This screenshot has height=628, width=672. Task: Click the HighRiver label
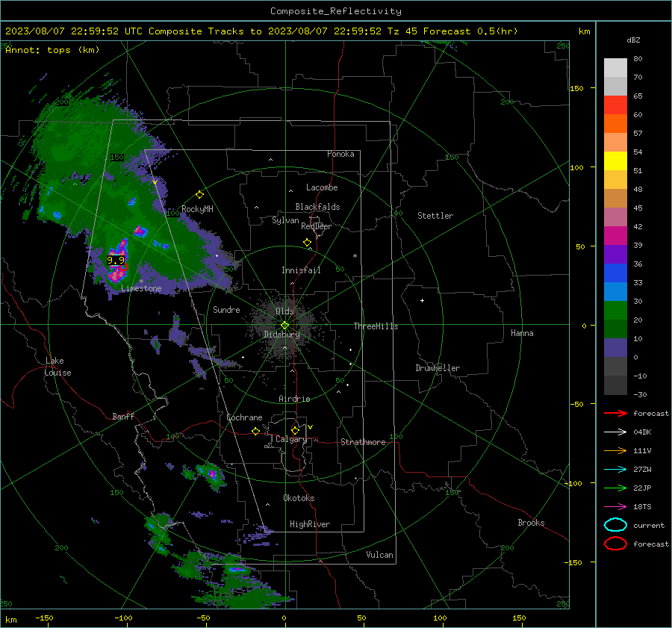coord(310,524)
